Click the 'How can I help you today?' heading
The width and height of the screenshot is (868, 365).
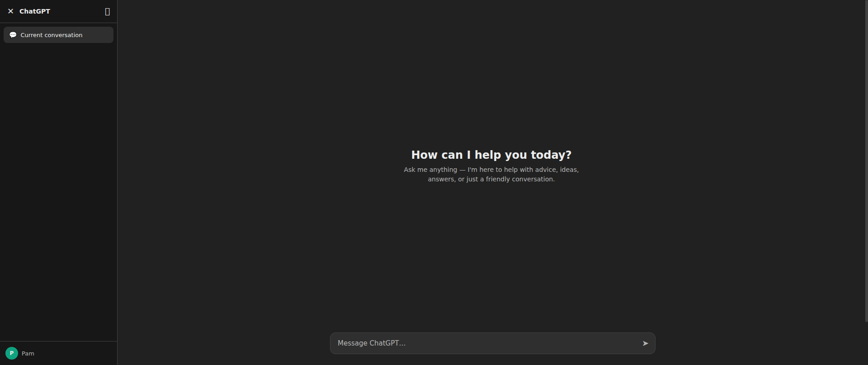pyautogui.click(x=491, y=155)
